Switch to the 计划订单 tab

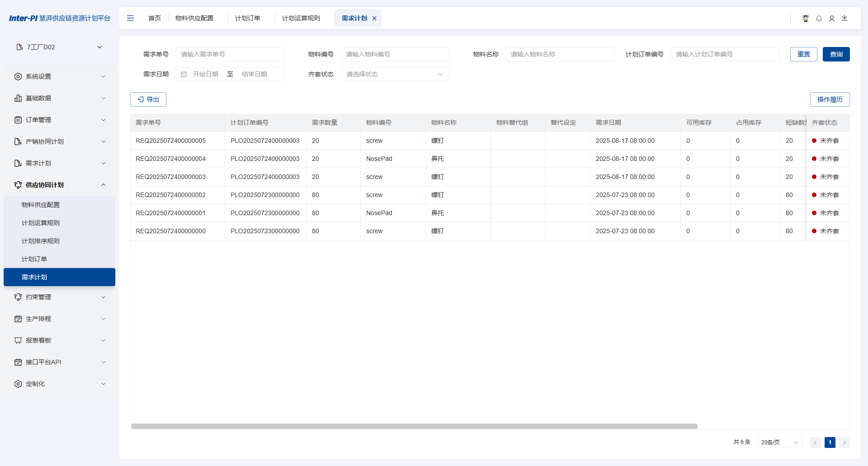[x=247, y=18]
